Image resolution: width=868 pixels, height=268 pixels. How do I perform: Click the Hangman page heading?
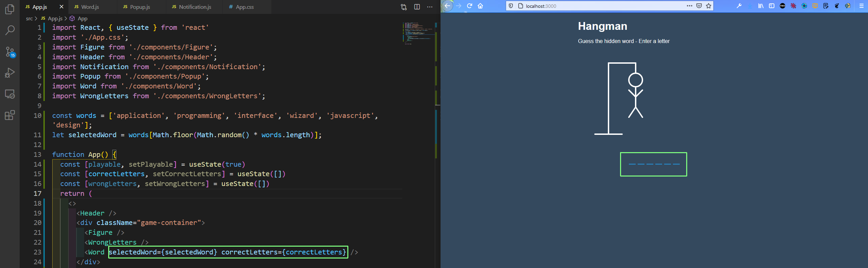pyautogui.click(x=602, y=26)
